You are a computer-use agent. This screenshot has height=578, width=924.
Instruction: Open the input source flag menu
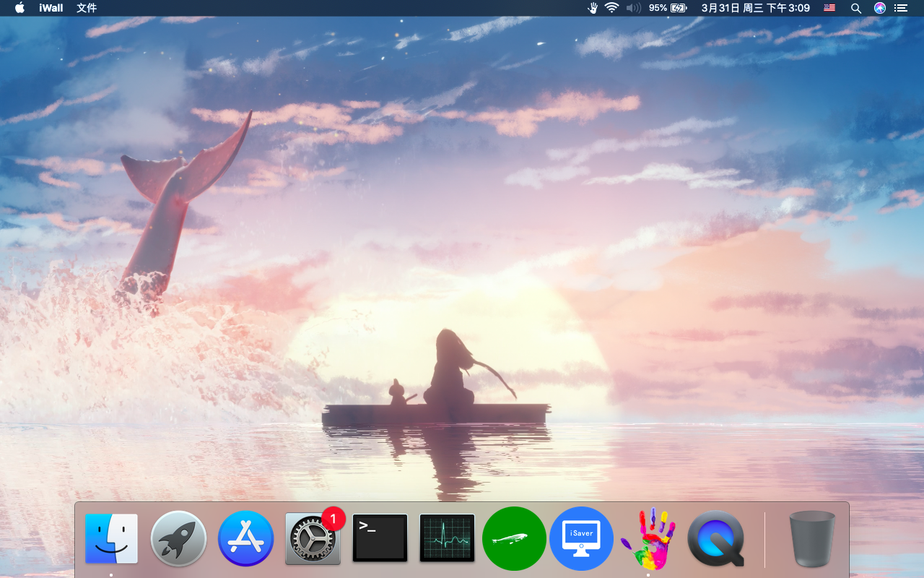click(829, 8)
